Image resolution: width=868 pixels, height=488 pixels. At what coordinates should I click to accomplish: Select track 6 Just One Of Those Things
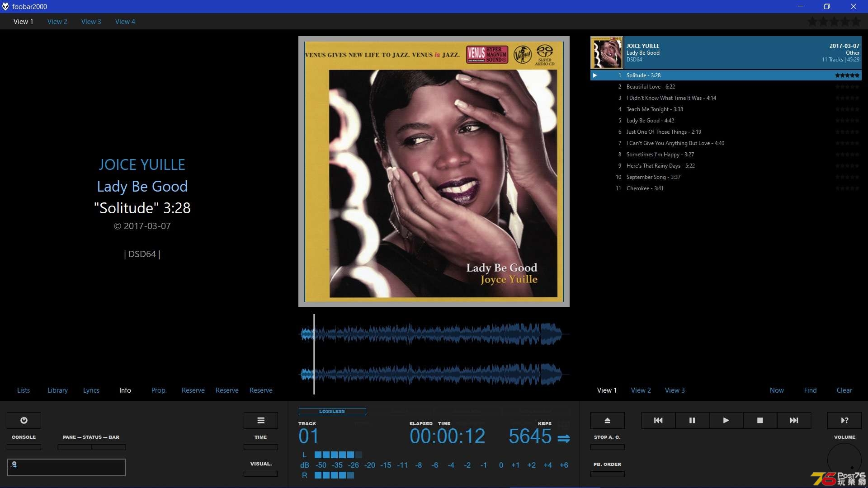726,132
